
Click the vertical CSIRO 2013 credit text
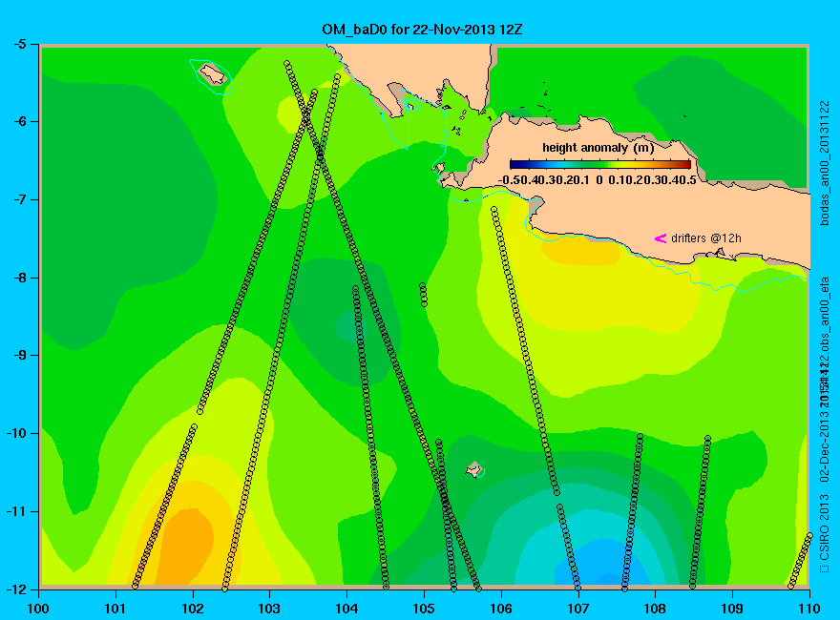[x=825, y=534]
